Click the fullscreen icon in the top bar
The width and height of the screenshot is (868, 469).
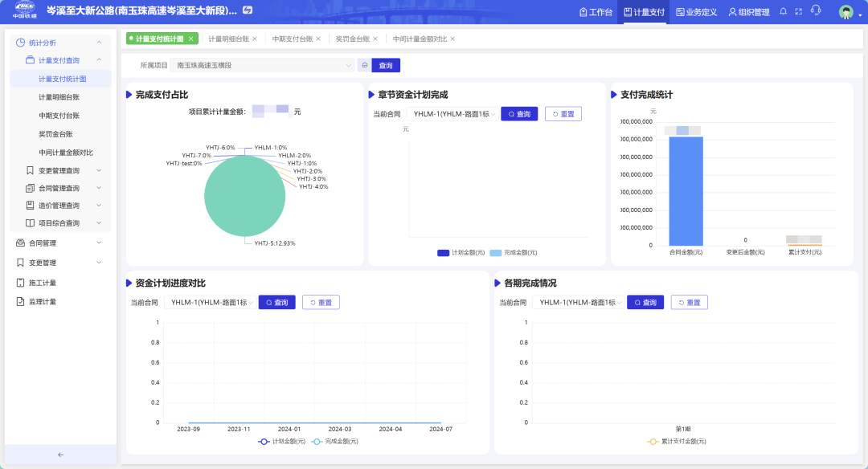click(798, 12)
